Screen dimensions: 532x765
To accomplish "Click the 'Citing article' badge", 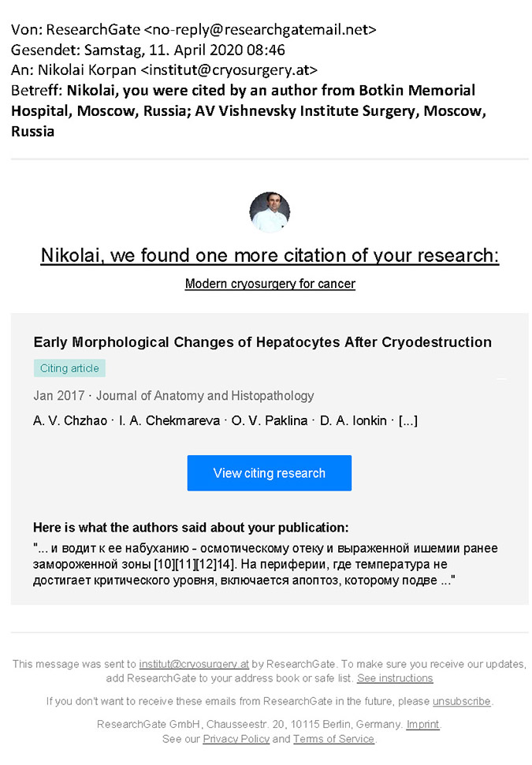I will tap(69, 368).
